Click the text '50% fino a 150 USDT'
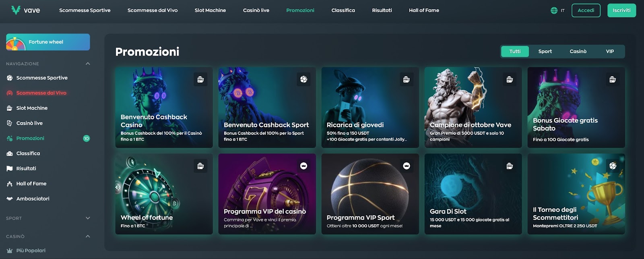Image resolution: width=644 pixels, height=259 pixels. click(x=348, y=133)
